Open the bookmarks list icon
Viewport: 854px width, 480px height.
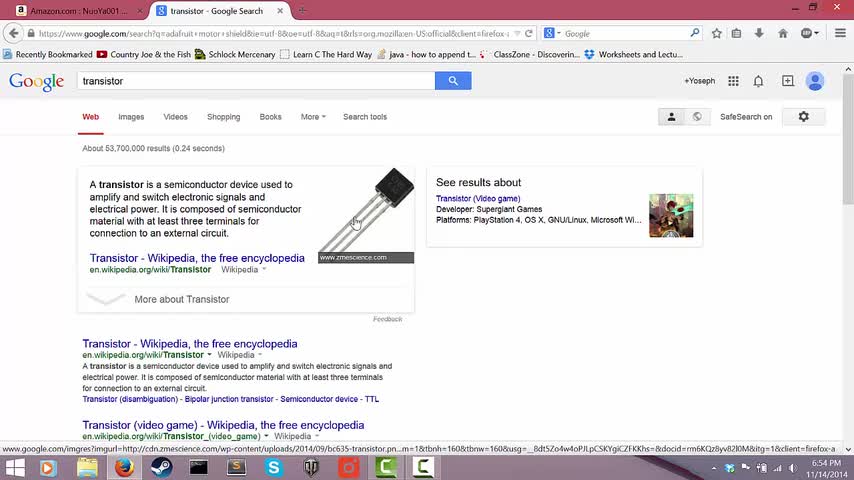[736, 33]
